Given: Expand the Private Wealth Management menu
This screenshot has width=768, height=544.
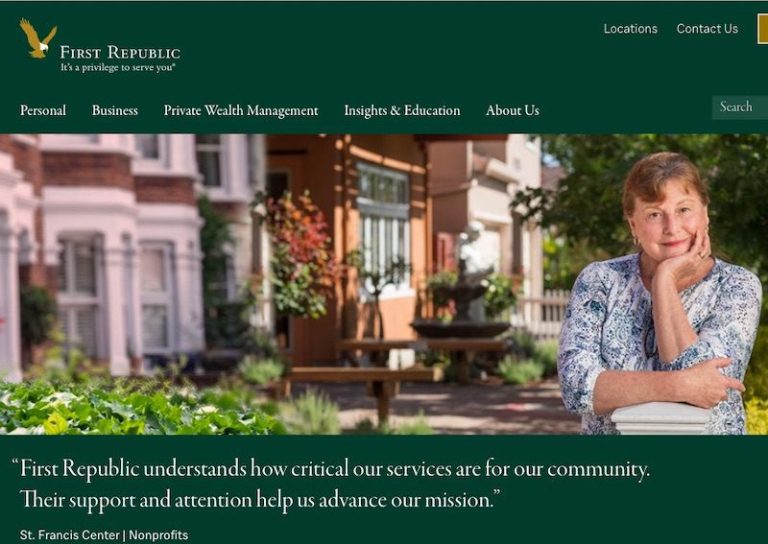Looking at the screenshot, I should (241, 111).
